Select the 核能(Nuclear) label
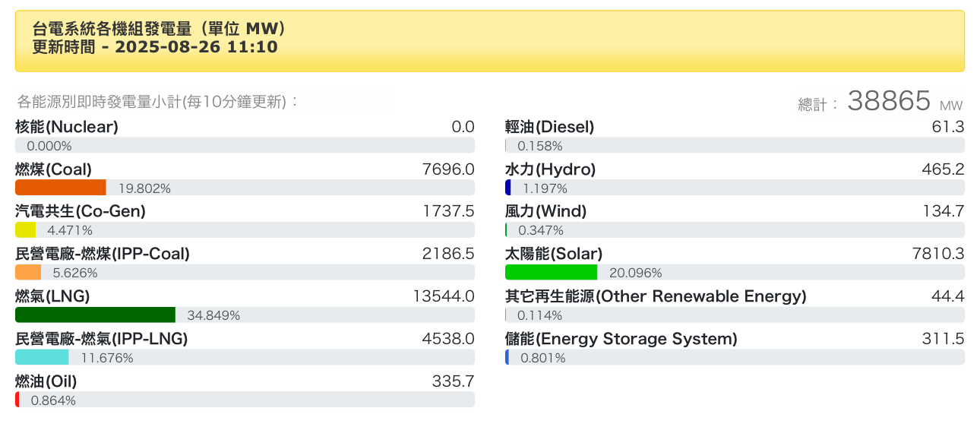The width and height of the screenshot is (980, 427). [67, 127]
